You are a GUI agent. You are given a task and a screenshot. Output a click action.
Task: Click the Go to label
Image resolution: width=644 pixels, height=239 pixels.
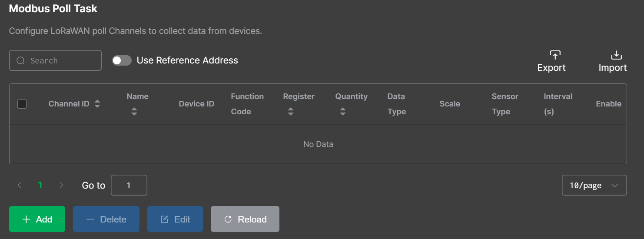pos(93,185)
